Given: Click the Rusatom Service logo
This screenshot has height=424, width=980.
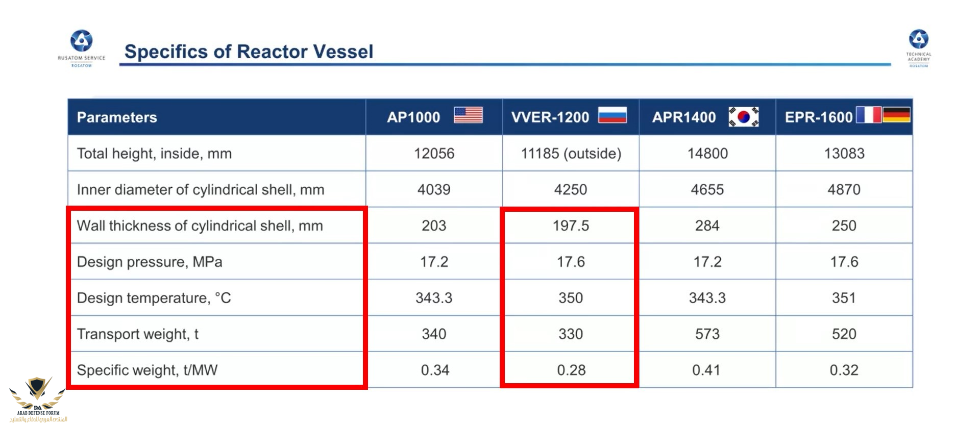Looking at the screenshot, I should coord(81,48).
